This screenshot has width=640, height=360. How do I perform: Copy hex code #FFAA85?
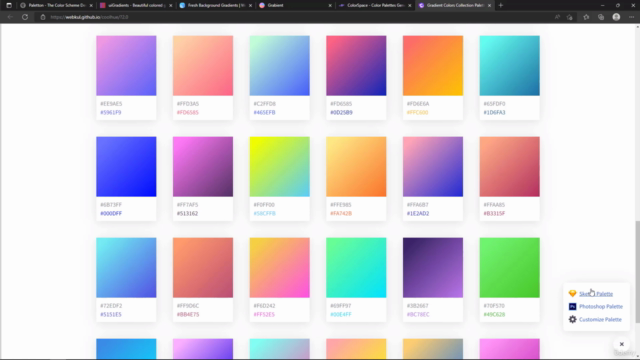pos(494,204)
